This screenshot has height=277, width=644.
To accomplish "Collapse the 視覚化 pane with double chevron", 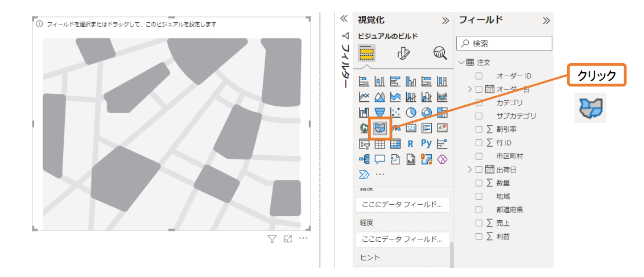I will 445,20.
